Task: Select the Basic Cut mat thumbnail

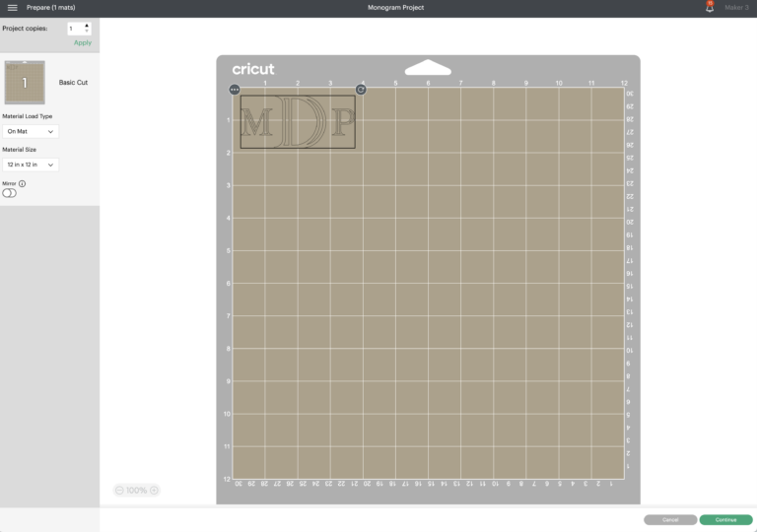Action: click(25, 83)
